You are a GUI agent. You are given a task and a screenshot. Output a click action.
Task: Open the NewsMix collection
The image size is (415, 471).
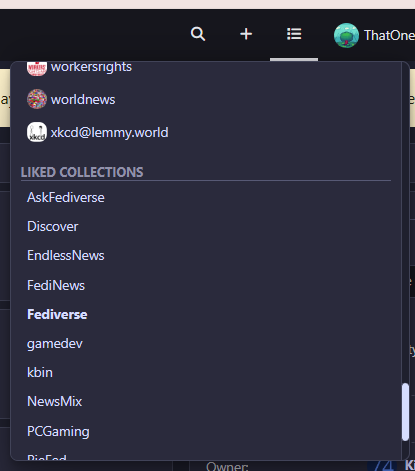click(x=55, y=401)
